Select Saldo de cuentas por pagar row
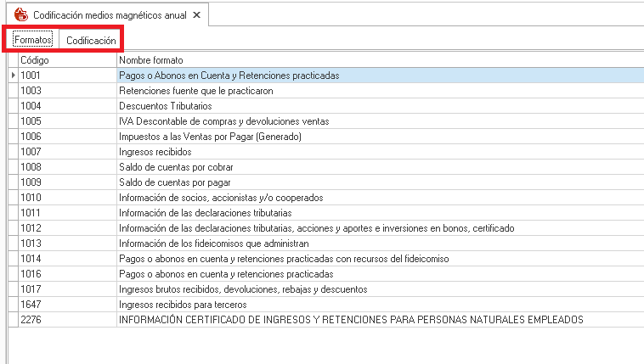This screenshot has width=644, height=364. [175, 182]
